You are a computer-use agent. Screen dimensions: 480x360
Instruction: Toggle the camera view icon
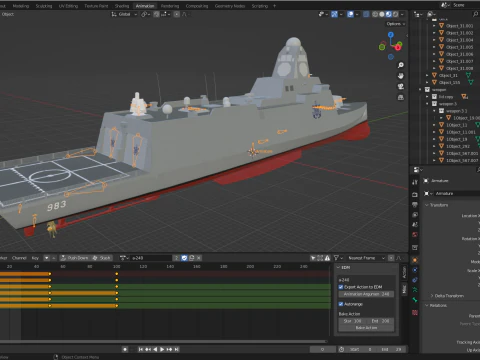pyautogui.click(x=401, y=87)
